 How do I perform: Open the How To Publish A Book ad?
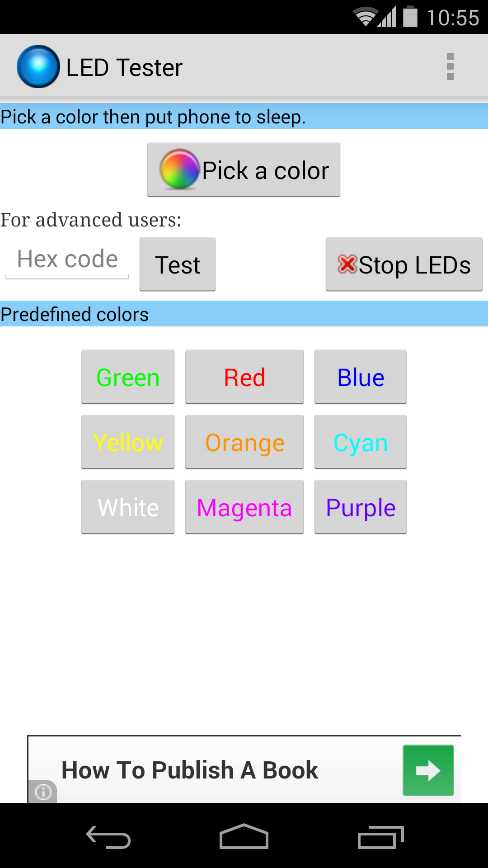pos(190,770)
